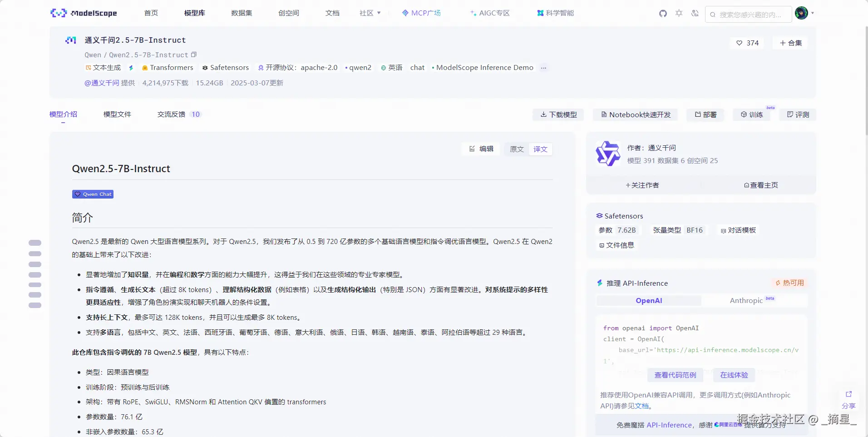
Task: Click the 通义千问 author logo
Action: [608, 154]
